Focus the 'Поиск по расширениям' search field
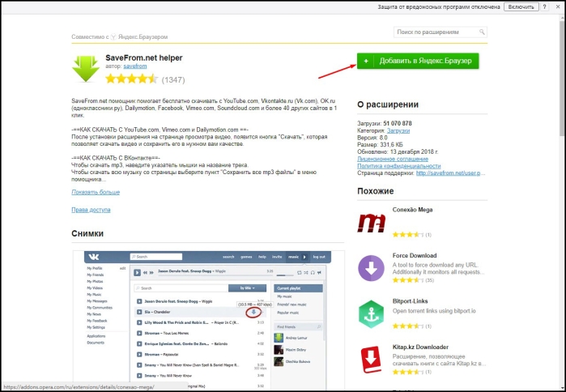Viewport: 566px width, 392px height. (440, 32)
